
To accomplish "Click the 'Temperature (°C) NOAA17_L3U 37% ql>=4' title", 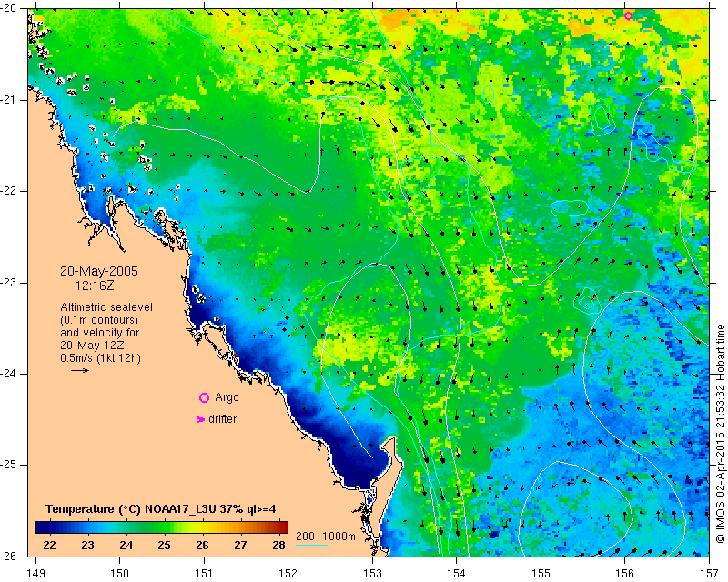I will point(161,509).
